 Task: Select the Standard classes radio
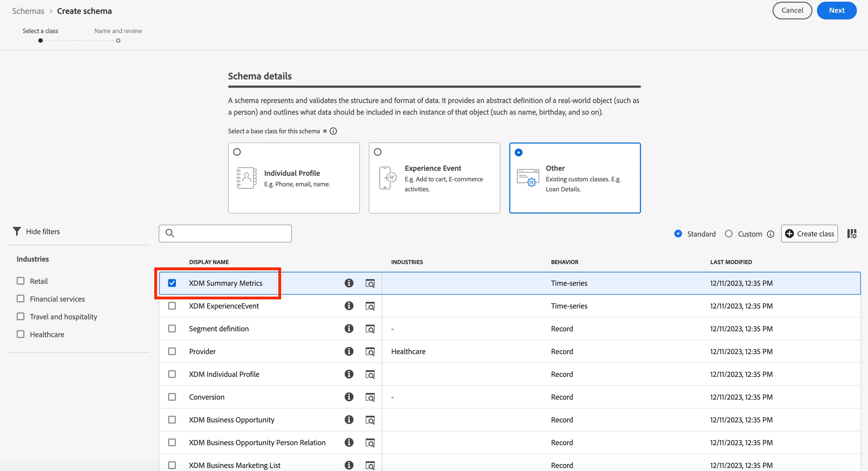[678, 234]
